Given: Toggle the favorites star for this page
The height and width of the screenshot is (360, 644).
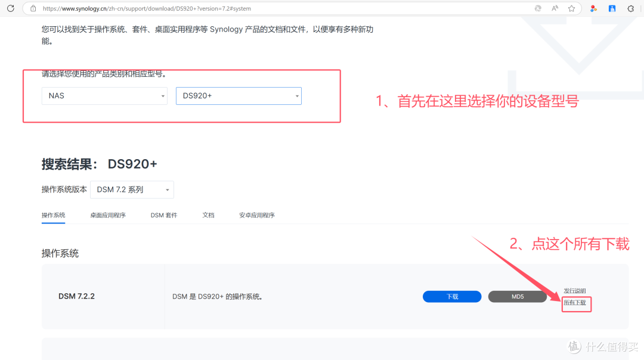Looking at the screenshot, I should pyautogui.click(x=571, y=8).
